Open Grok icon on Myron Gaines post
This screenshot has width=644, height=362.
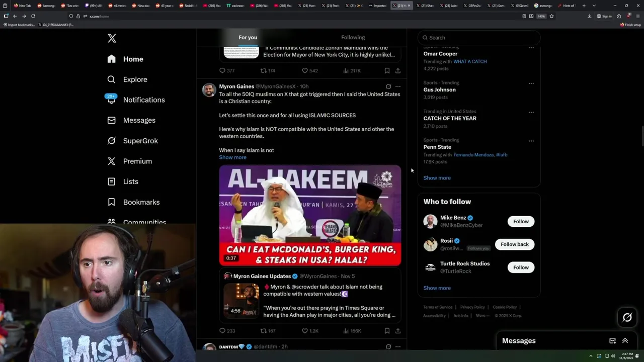388,86
